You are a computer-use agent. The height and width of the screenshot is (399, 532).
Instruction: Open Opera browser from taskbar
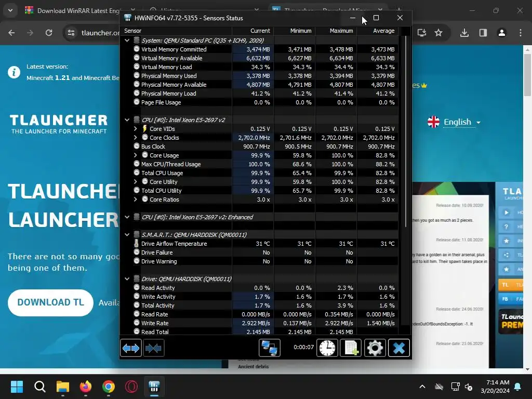[x=131, y=387]
